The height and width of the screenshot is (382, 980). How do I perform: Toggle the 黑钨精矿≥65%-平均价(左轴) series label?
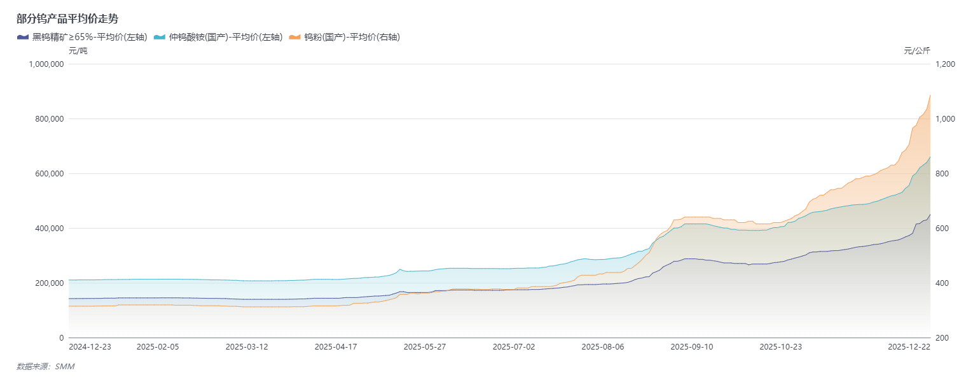[x=90, y=37]
